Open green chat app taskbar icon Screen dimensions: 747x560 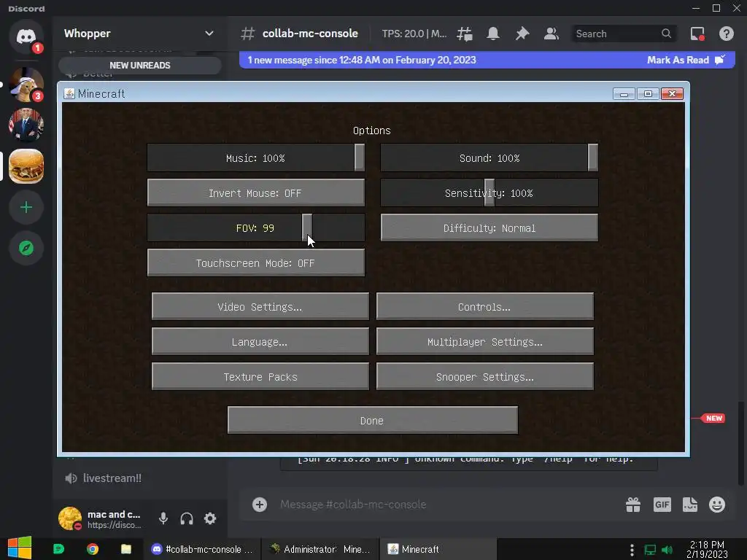(x=58, y=549)
